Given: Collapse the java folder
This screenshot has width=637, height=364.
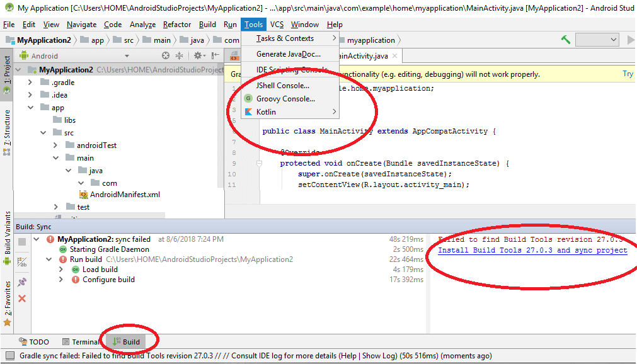Looking at the screenshot, I should 68,171.
